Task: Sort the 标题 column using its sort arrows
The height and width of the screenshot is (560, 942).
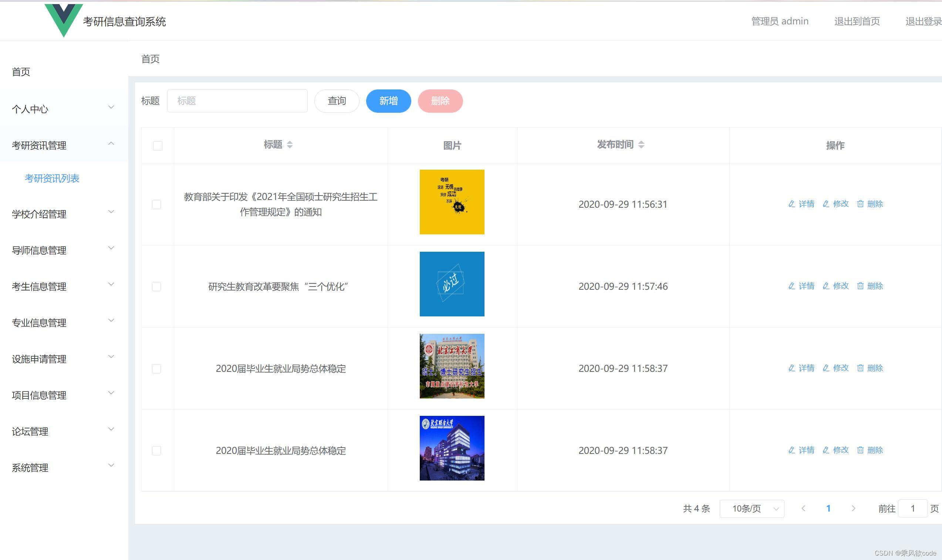Action: (x=290, y=145)
